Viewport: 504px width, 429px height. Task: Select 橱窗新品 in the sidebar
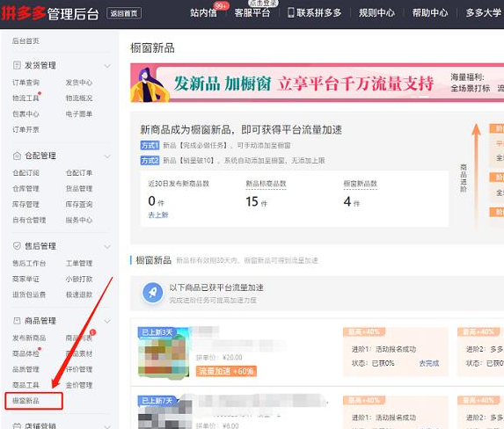tap(26, 401)
